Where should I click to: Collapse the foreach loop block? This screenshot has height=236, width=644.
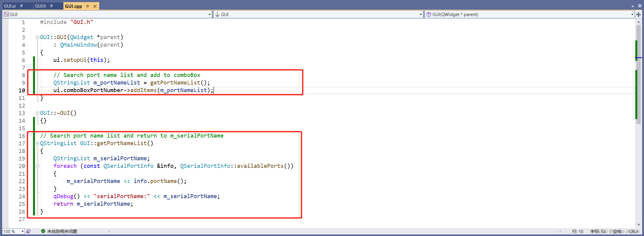[x=38, y=166]
